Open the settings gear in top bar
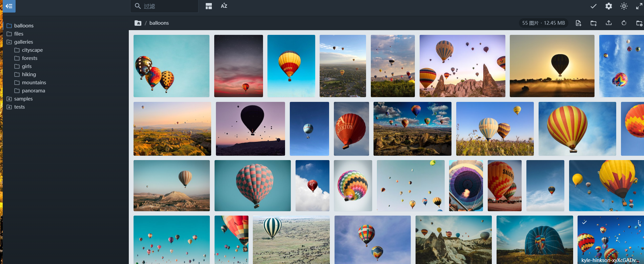Image resolution: width=644 pixels, height=264 pixels. (609, 6)
